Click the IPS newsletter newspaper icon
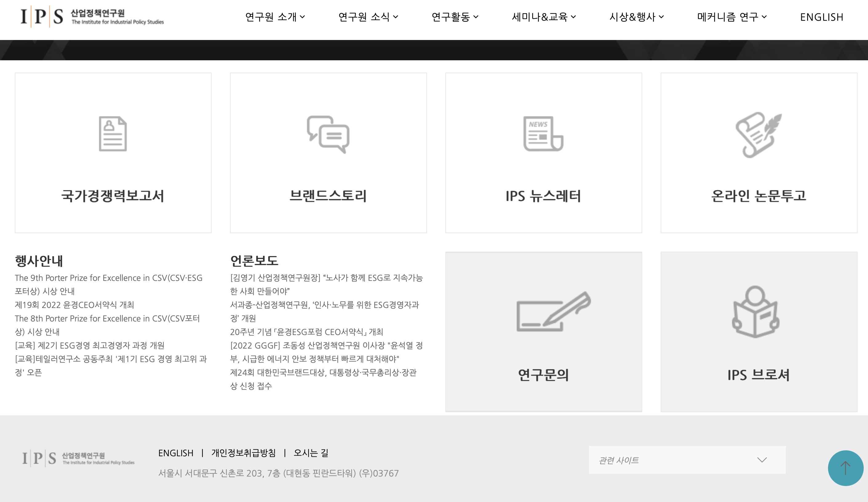 (543, 134)
